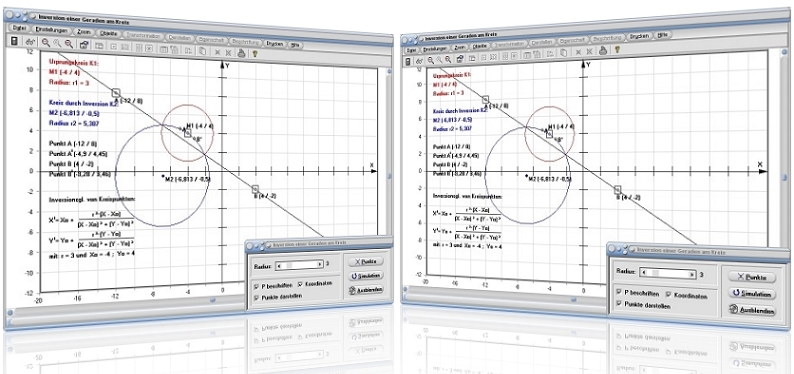
Task: Open the Datei menu in right window
Action: click(x=411, y=50)
